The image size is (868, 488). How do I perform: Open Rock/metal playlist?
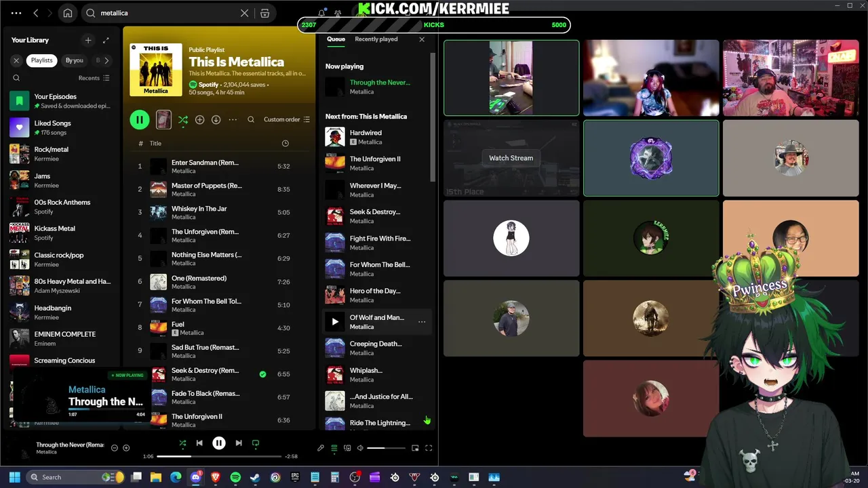coord(62,154)
